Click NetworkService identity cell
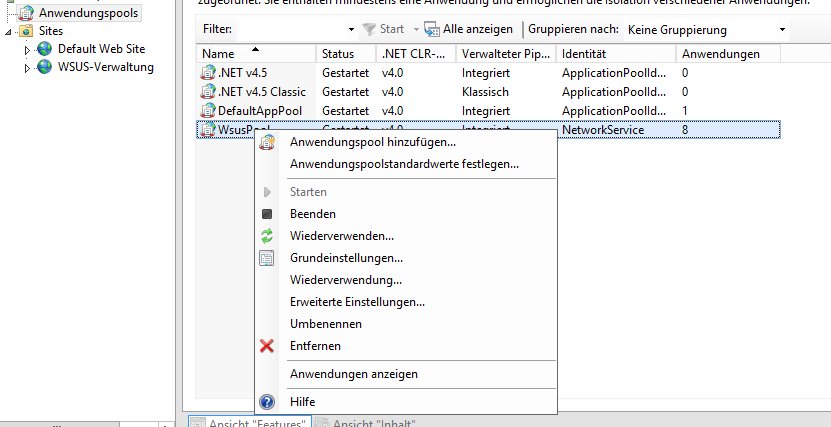The width and height of the screenshot is (831, 427). [x=603, y=130]
